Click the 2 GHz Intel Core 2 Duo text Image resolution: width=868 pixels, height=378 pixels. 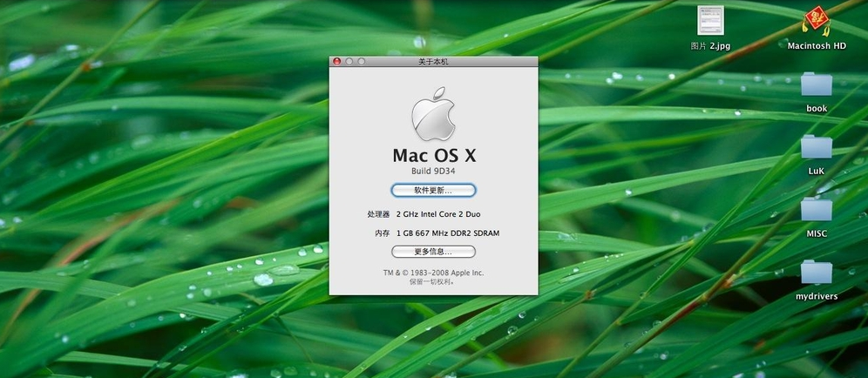coord(438,214)
